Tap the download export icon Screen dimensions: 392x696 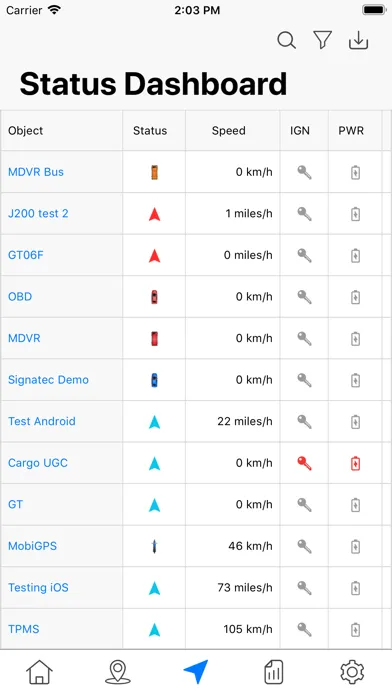pos(358,40)
